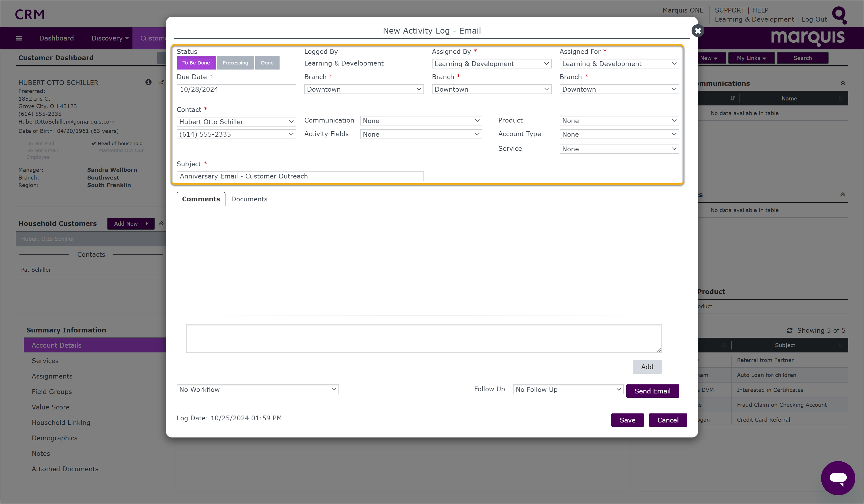The height and width of the screenshot is (504, 864).
Task: Open the hamburger navigation menu
Action: click(x=19, y=38)
